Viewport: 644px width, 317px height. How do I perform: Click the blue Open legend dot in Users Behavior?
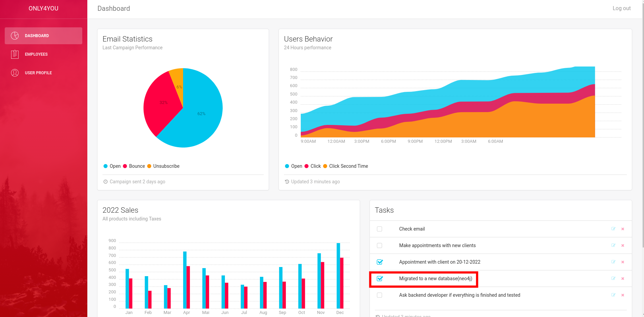pyautogui.click(x=287, y=166)
